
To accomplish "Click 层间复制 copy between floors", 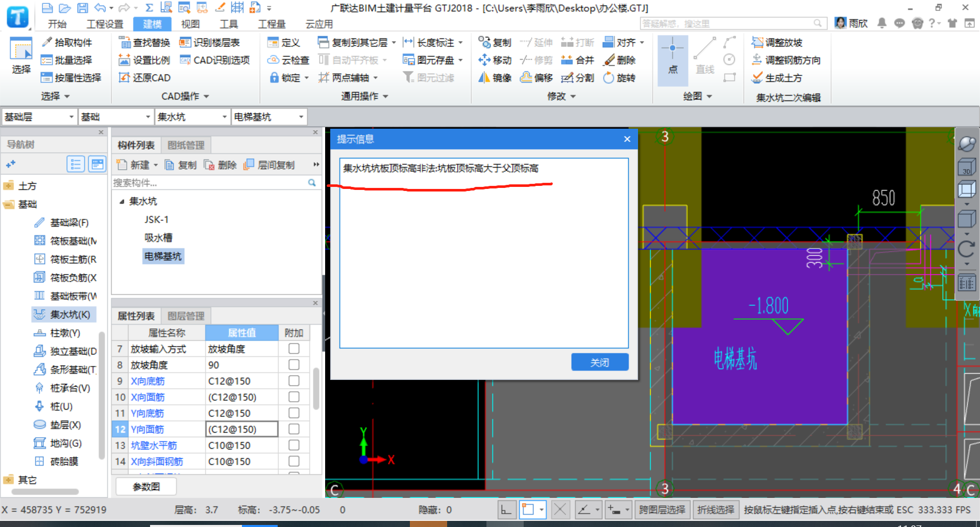I will click(x=269, y=165).
